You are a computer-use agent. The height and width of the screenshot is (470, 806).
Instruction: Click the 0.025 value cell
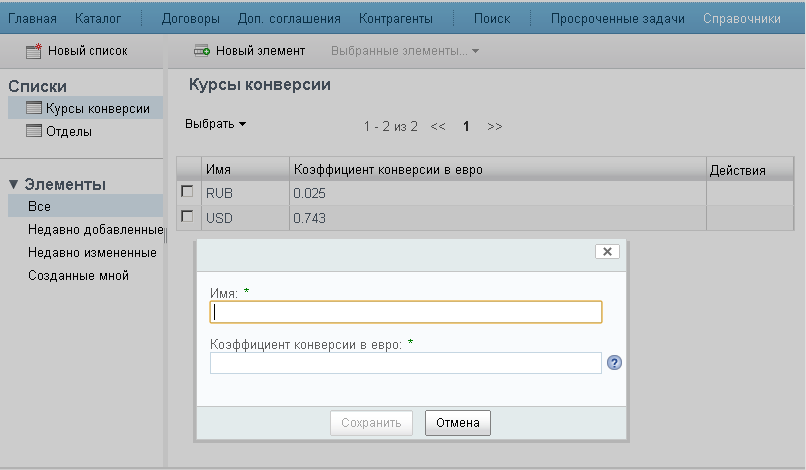tap(498, 193)
